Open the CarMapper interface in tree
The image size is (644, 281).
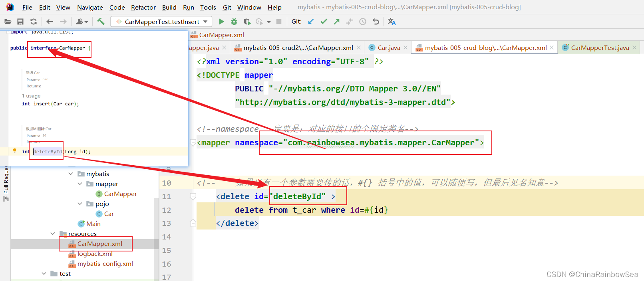(x=120, y=194)
